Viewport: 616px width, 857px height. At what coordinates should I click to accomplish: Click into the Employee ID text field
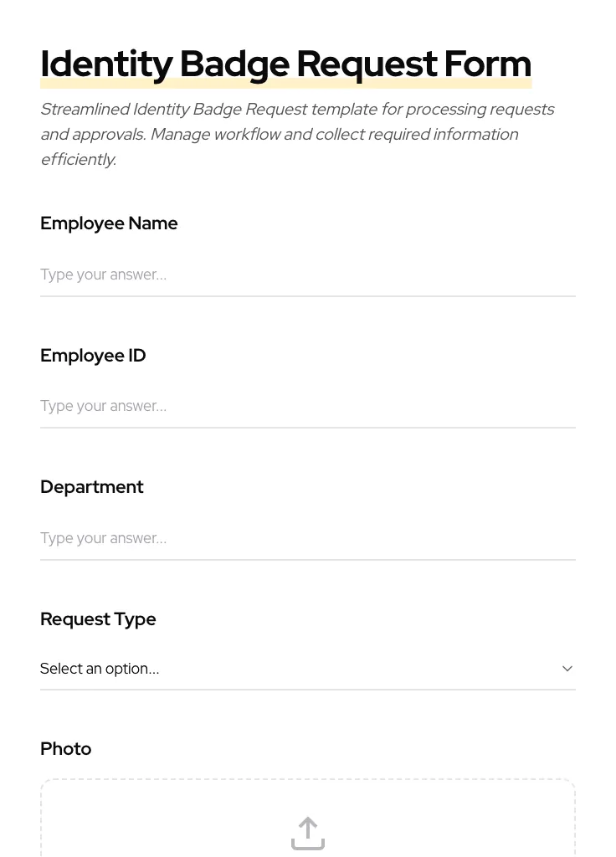(307, 406)
